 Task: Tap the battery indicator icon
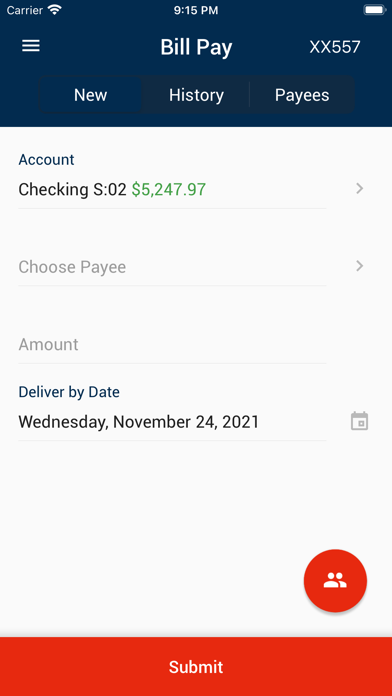click(x=374, y=10)
